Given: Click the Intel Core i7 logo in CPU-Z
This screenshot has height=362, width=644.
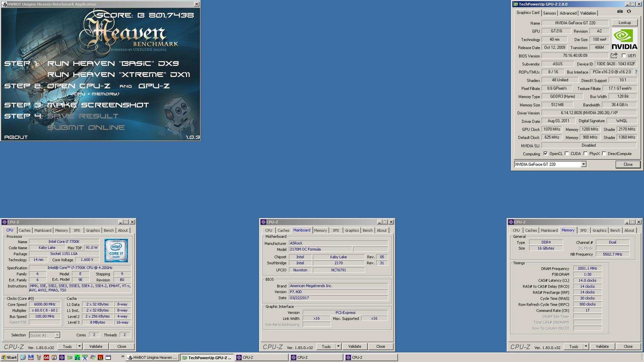Looking at the screenshot, I should (116, 250).
